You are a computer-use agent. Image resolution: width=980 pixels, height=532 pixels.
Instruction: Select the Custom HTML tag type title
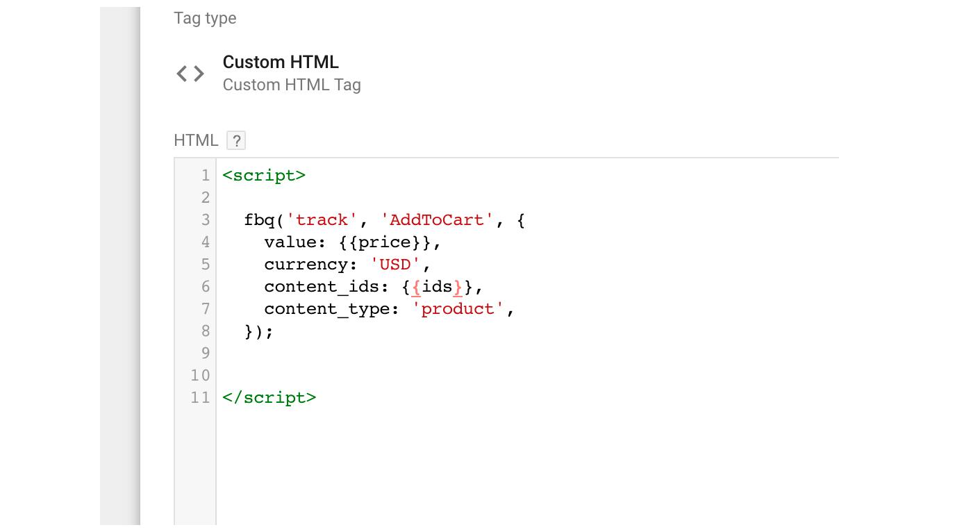[281, 62]
